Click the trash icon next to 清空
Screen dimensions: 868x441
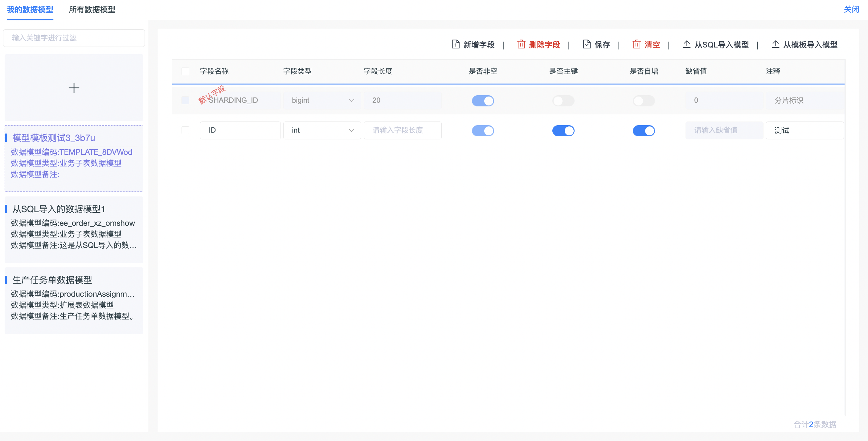[x=637, y=44]
